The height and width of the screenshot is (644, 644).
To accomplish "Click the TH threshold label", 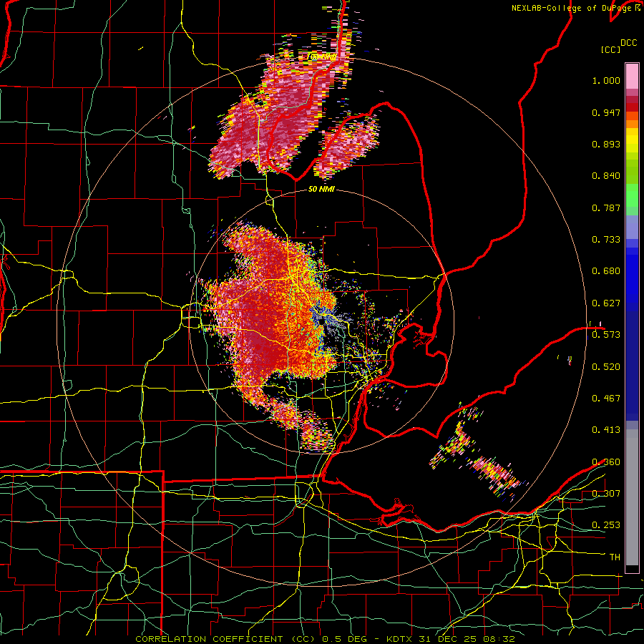I will coord(615,557).
